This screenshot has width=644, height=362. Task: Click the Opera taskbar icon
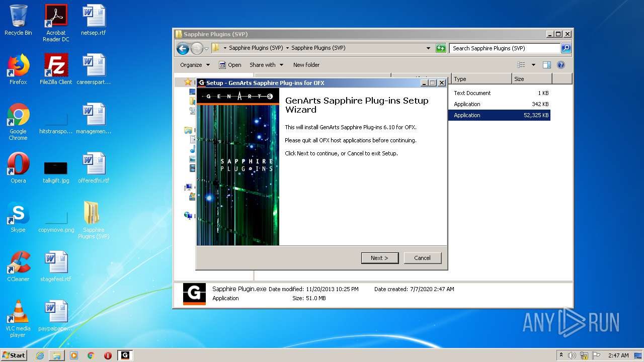coord(108,355)
